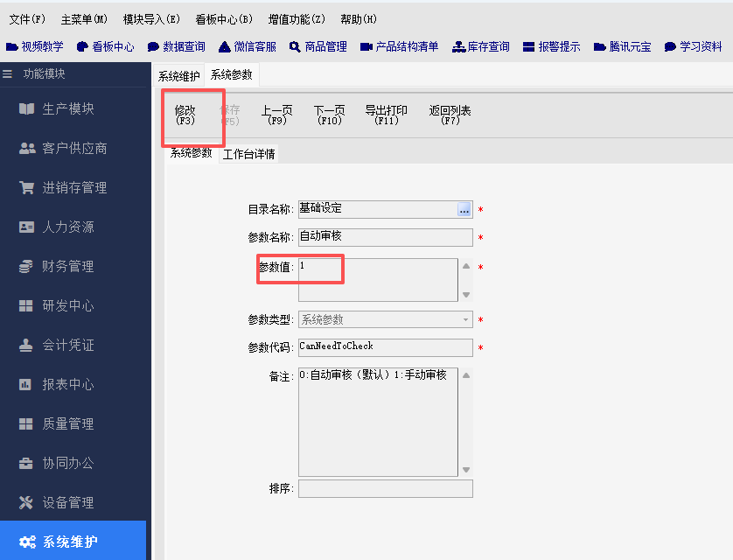The width and height of the screenshot is (733, 560).
Task: Open the 目录名称 browse ellipsis button
Action: [464, 209]
